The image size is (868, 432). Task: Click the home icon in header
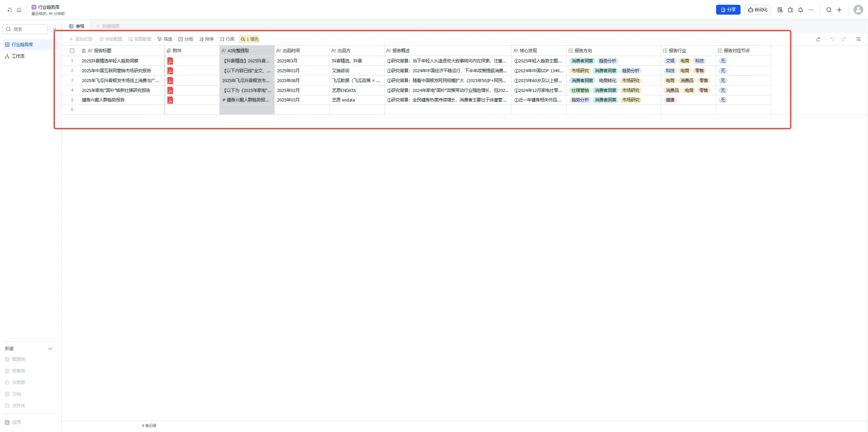pos(19,10)
